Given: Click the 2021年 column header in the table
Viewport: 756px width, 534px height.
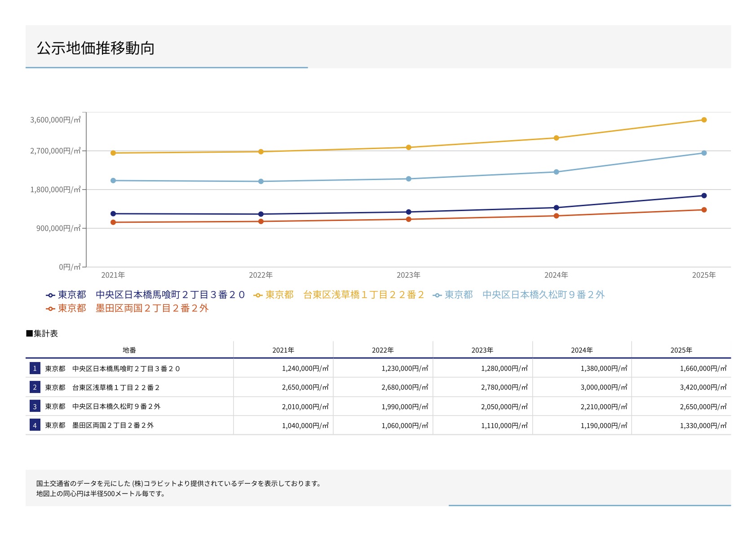Looking at the screenshot, I should click(283, 350).
